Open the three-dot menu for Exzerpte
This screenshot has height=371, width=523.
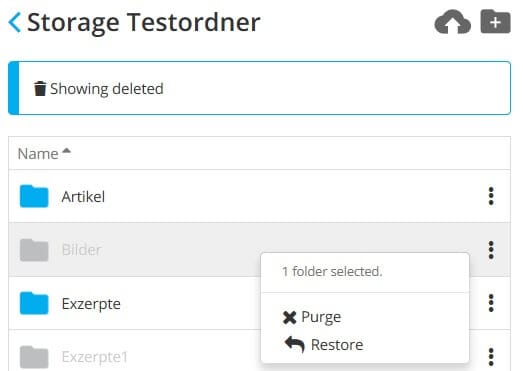[x=491, y=303]
